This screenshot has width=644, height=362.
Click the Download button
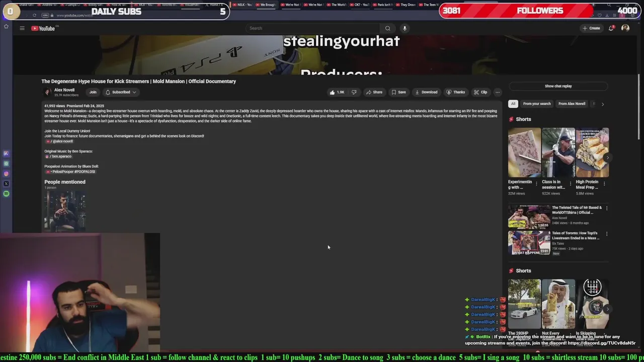pyautogui.click(x=426, y=92)
